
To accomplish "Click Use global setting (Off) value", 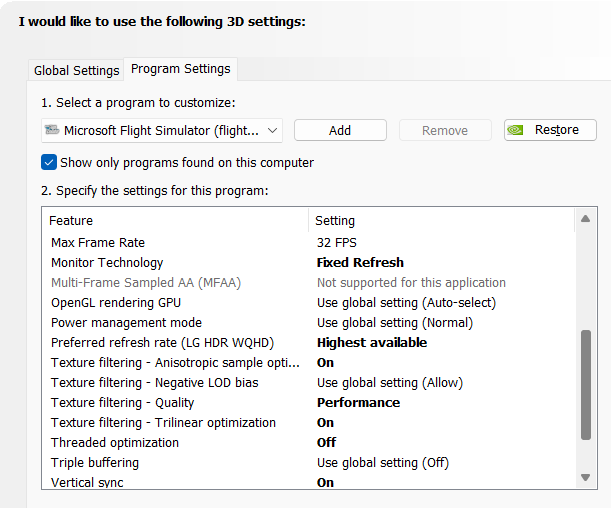I will [x=383, y=463].
